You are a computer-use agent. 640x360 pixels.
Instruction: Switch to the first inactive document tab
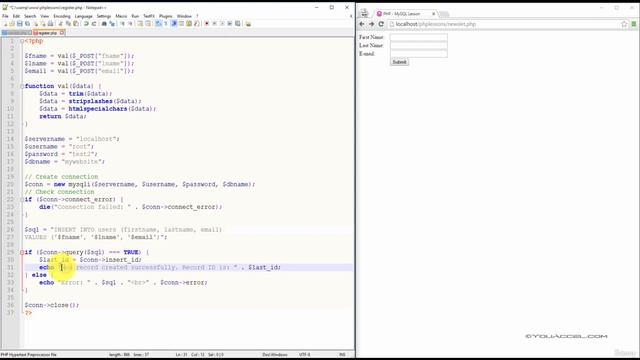click(16, 33)
